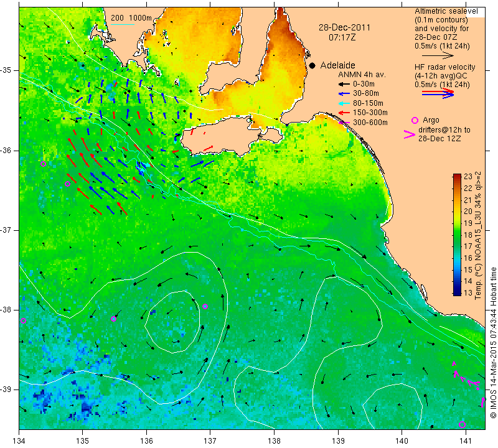Click the magenta 300-600m legend arrow
Screen dimensions: 498x448
344,122
